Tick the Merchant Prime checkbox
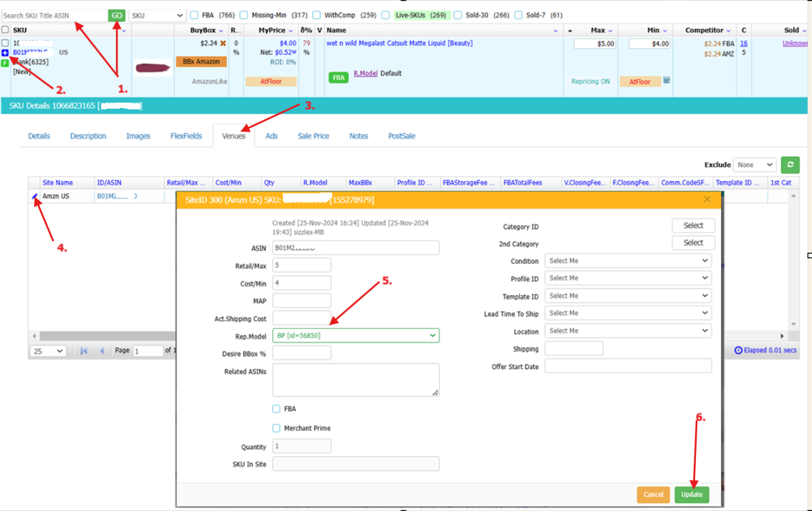 [x=277, y=428]
